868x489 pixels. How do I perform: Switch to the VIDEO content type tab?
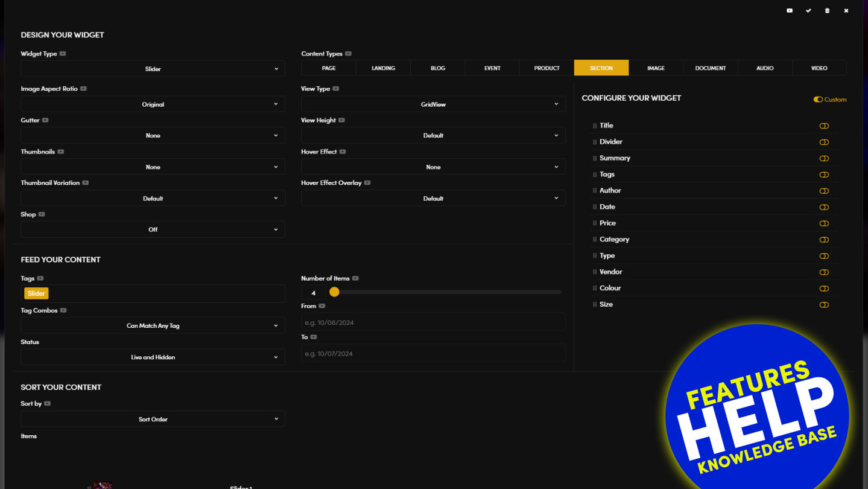[819, 68]
